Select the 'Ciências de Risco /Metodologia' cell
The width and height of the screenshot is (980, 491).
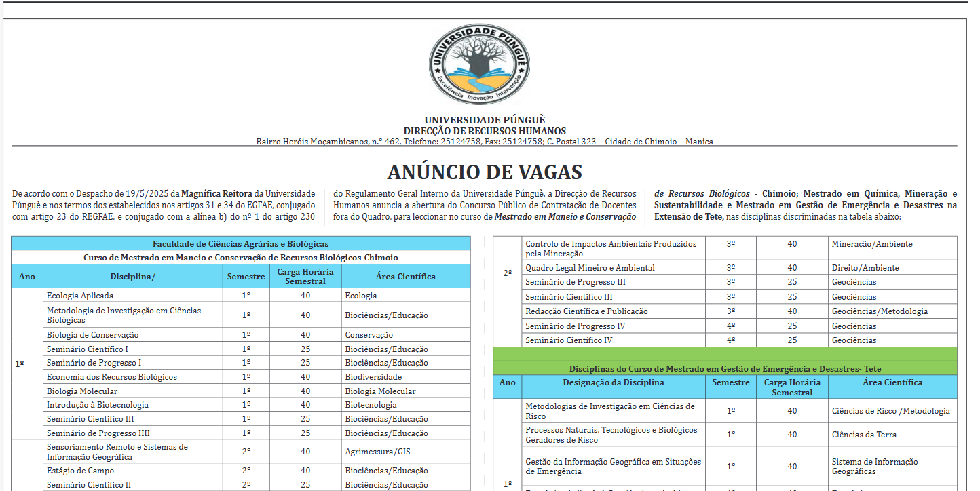(892, 411)
